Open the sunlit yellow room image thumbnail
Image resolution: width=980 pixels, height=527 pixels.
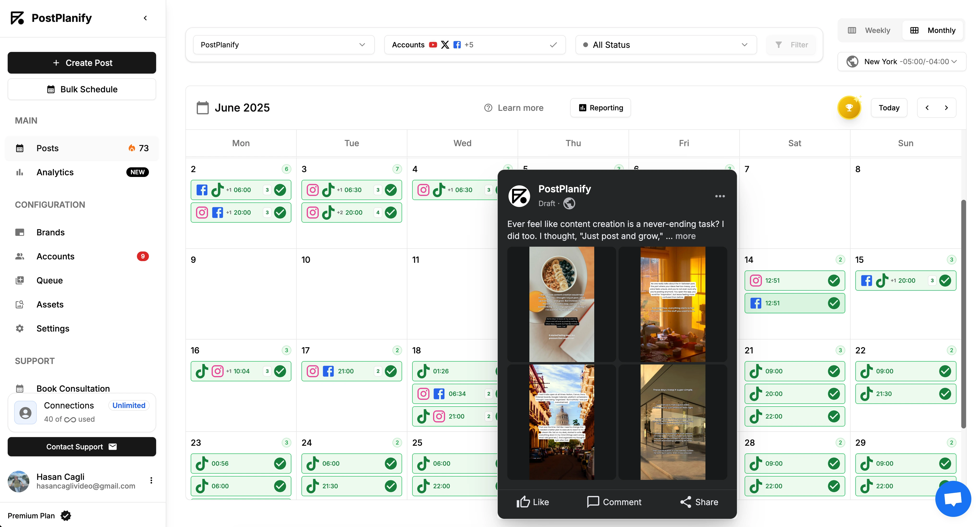pyautogui.click(x=673, y=304)
